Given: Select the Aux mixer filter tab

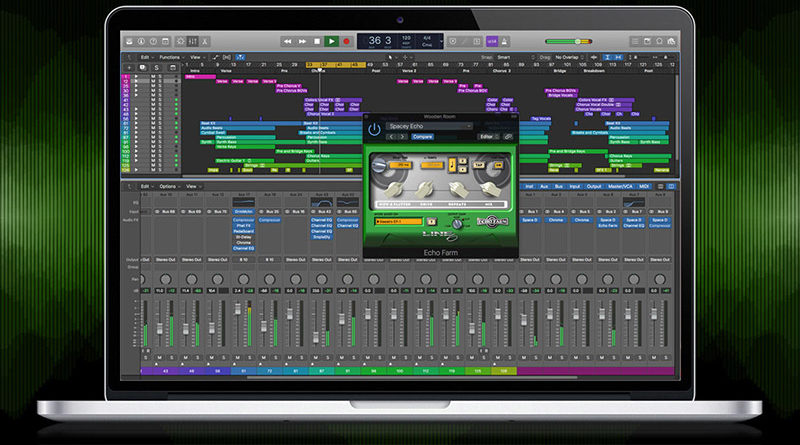Looking at the screenshot, I should pos(544,187).
